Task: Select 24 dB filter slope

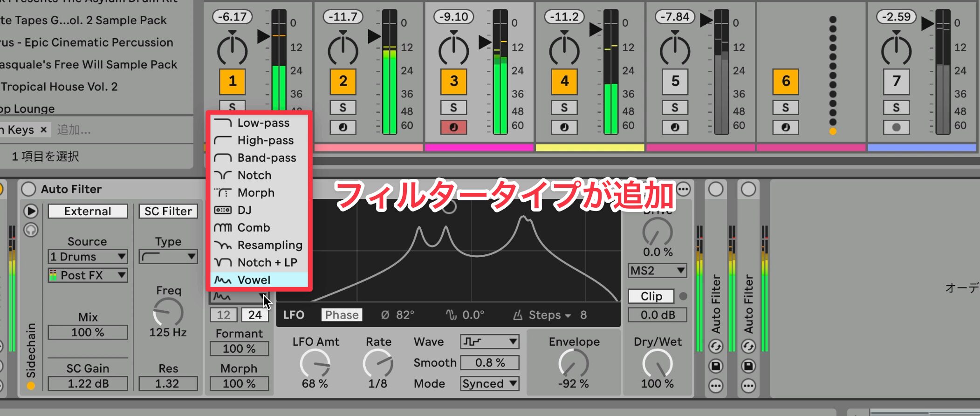Action: tap(255, 315)
